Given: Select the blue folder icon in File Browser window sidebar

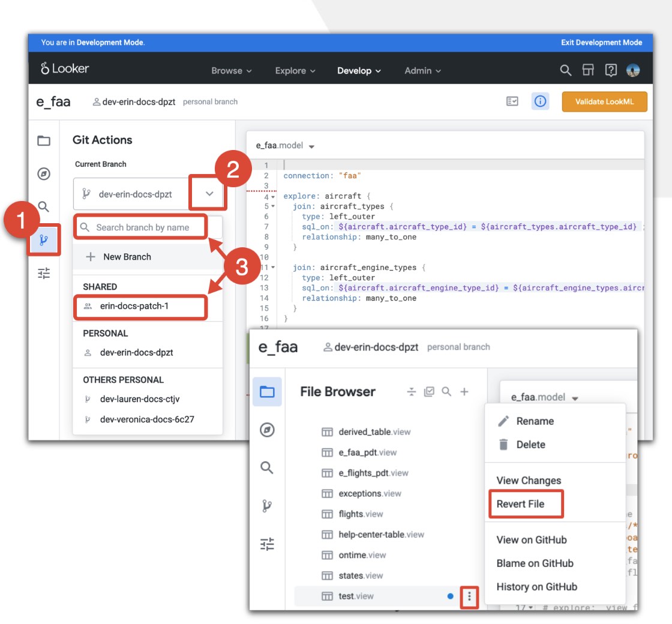Looking at the screenshot, I should pyautogui.click(x=267, y=391).
